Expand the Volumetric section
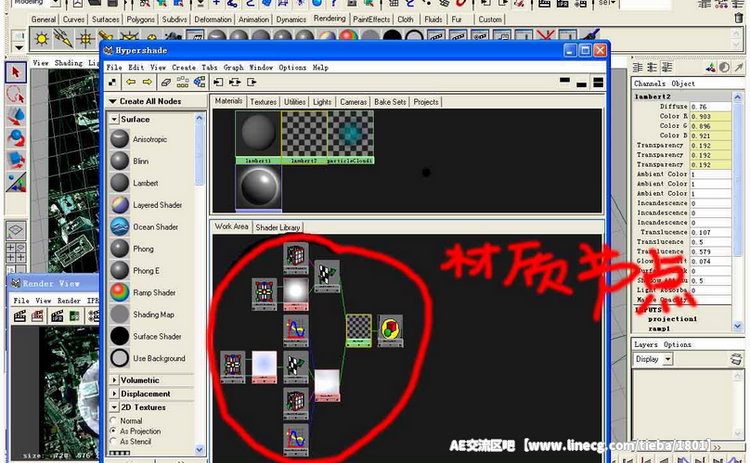This screenshot has width=750, height=463. 114,380
